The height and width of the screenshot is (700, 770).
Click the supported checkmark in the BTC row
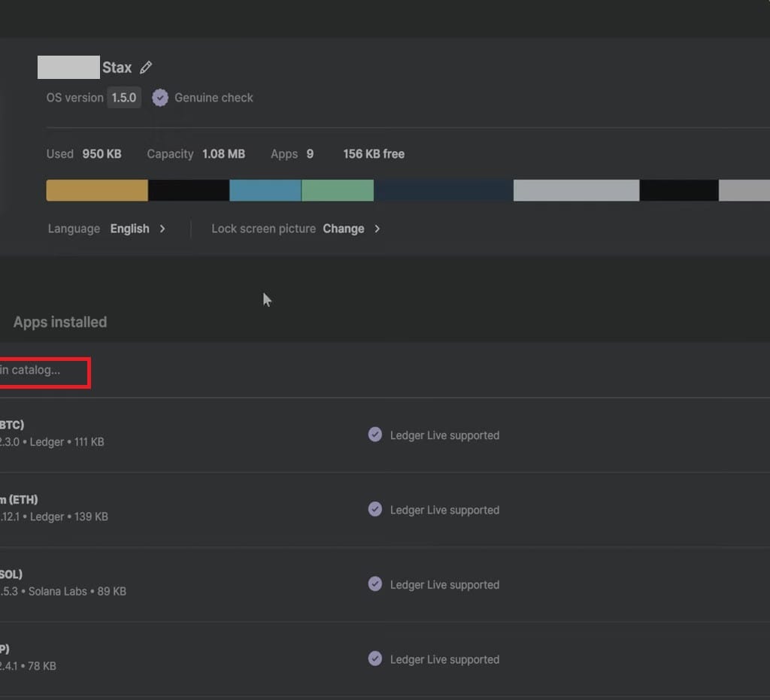[x=374, y=435]
